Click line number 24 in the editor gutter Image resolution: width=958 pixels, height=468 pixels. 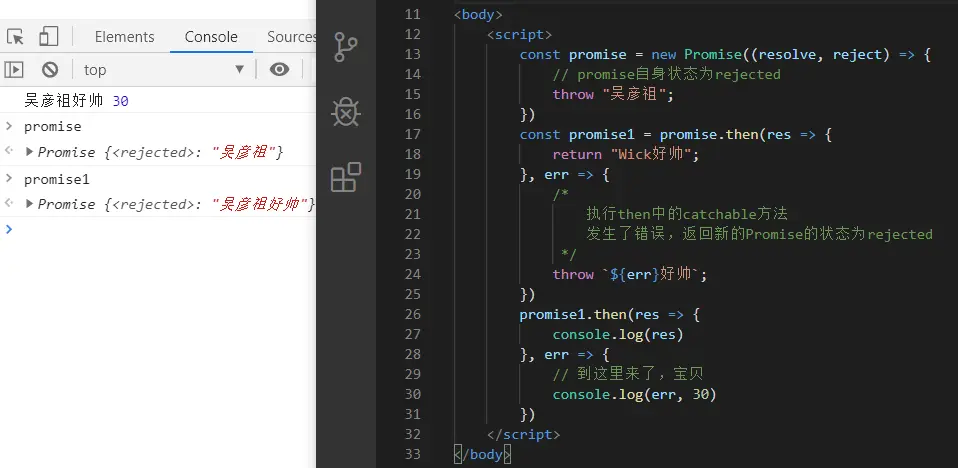click(413, 274)
